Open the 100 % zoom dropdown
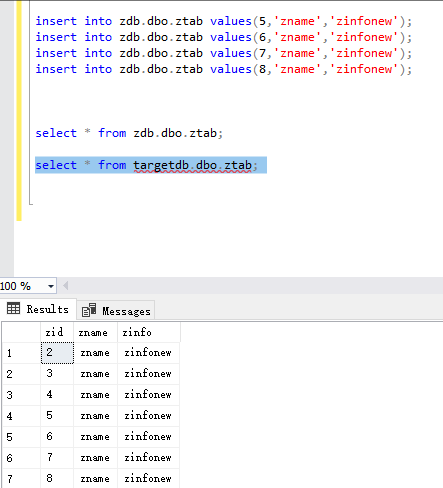 [x=51, y=286]
